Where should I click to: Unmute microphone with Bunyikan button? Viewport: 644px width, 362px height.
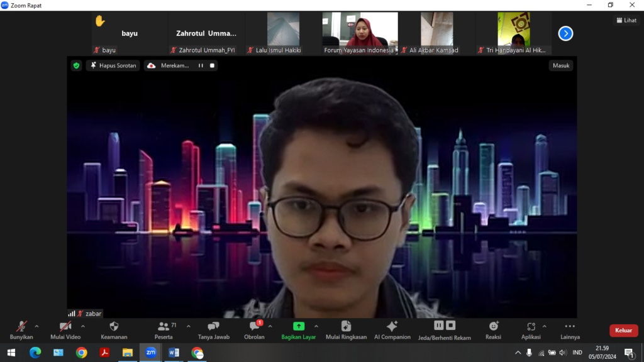tap(21, 331)
